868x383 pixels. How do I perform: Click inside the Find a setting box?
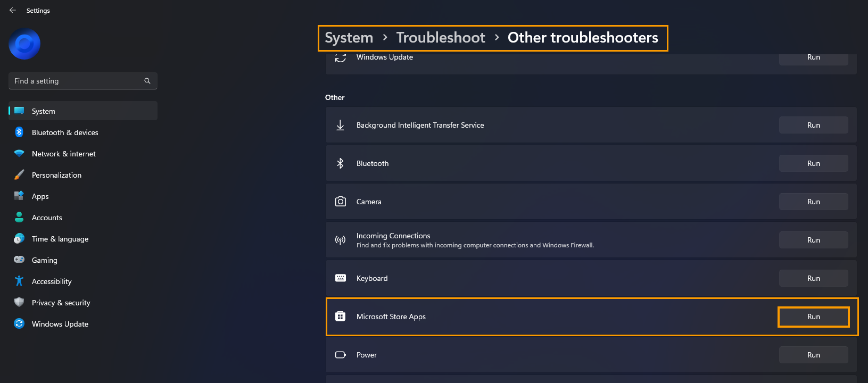(83, 81)
